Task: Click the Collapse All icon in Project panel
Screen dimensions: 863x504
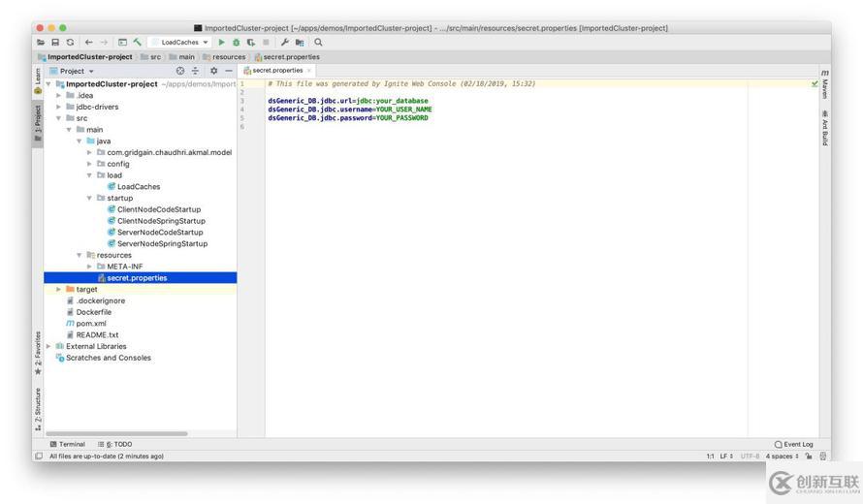Action: click(195, 71)
